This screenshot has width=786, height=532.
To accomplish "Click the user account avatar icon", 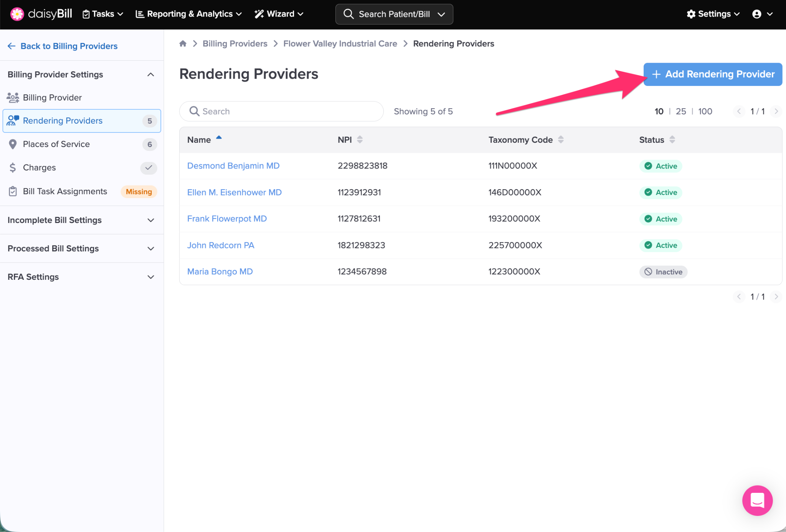I will [x=756, y=14].
